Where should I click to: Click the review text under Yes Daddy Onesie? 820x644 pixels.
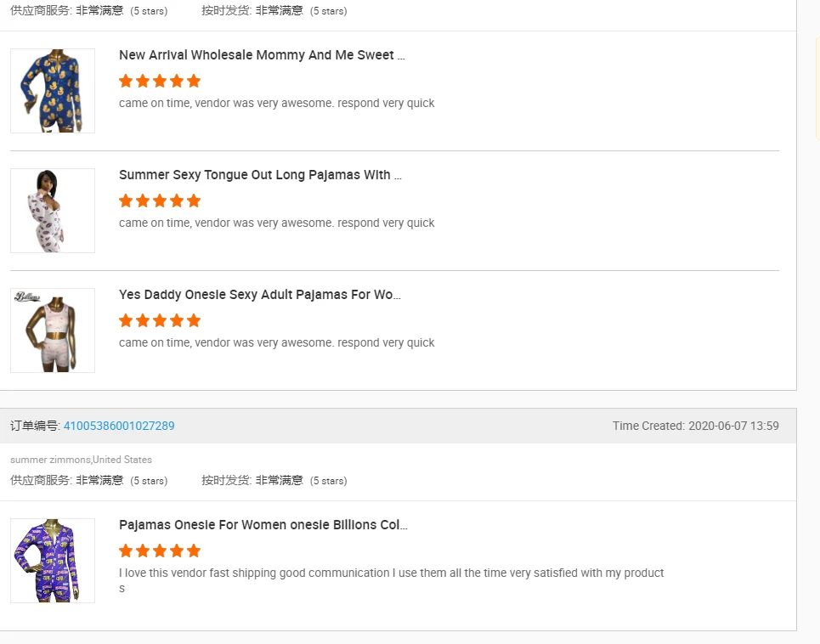(276, 343)
